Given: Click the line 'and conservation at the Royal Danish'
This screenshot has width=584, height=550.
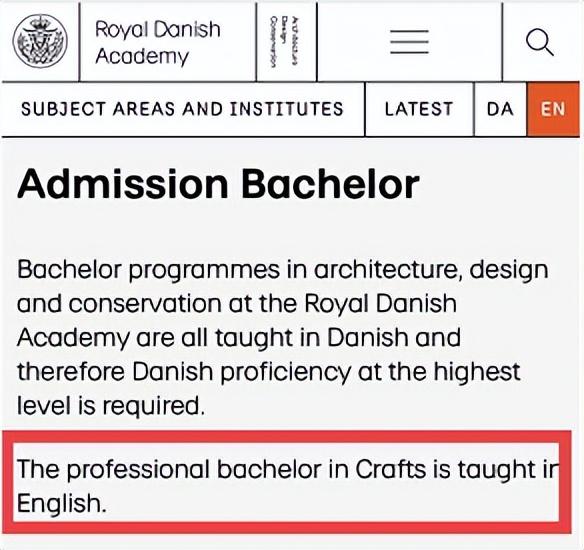Looking at the screenshot, I should pos(237,304).
